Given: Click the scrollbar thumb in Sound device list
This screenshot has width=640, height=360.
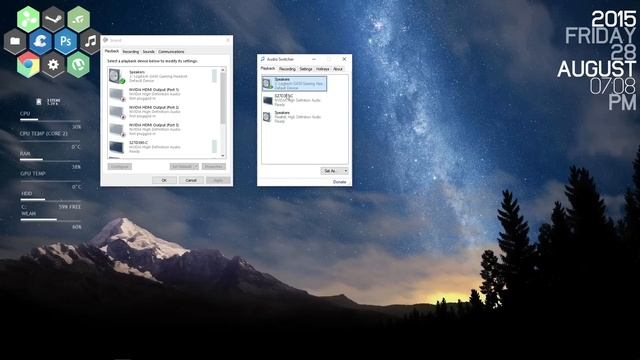Looking at the screenshot, I should pos(223,98).
